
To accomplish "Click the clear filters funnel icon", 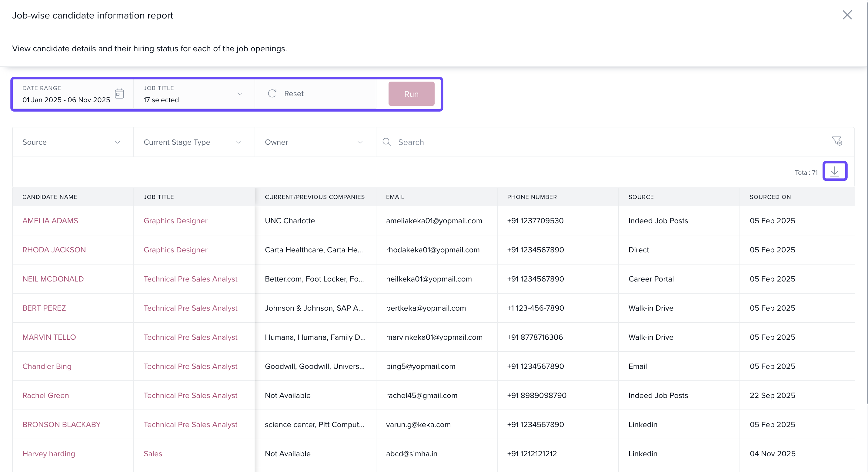I will pos(837,141).
